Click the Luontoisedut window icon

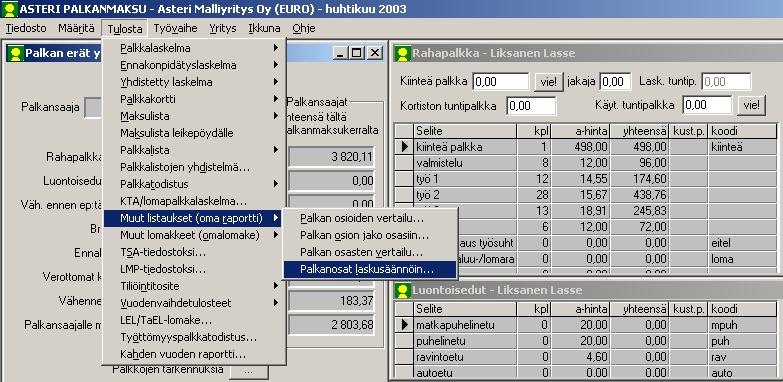coord(402,290)
